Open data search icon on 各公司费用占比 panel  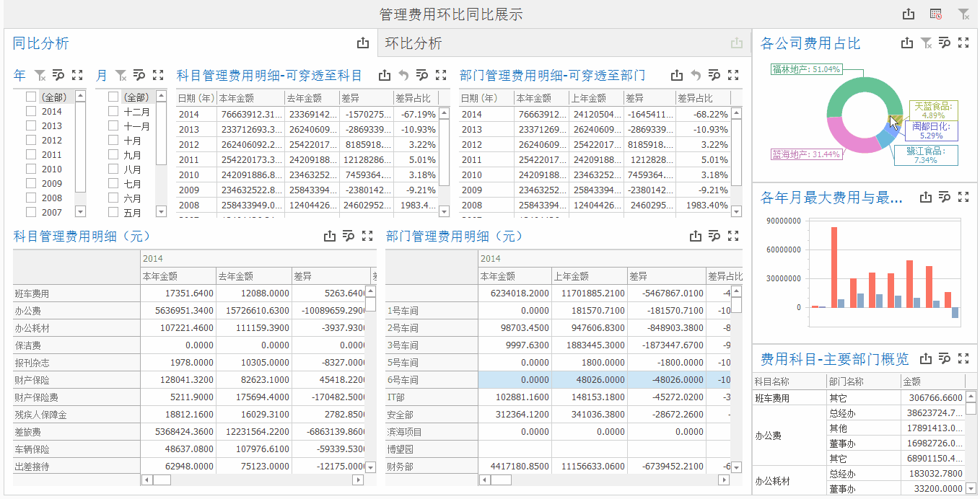coord(945,43)
